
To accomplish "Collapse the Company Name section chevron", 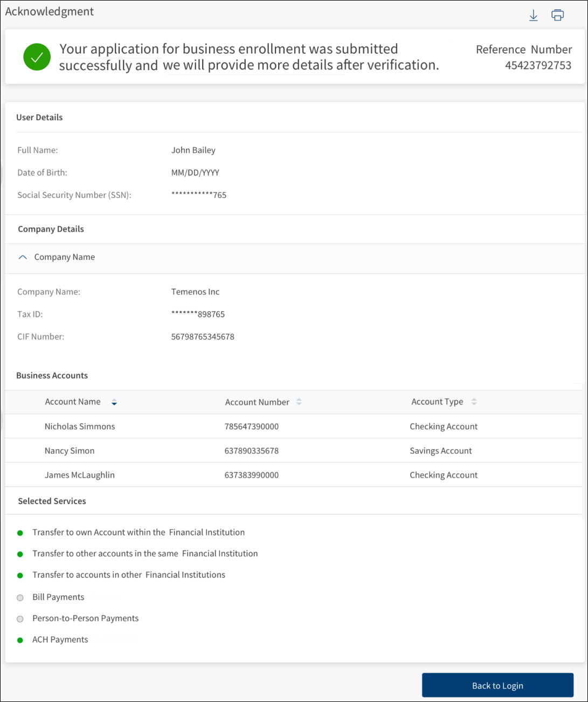I will pos(23,257).
